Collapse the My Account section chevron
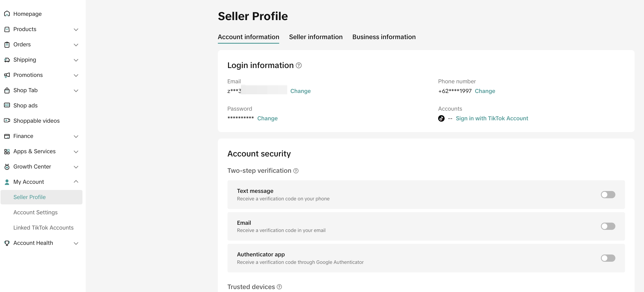 (x=76, y=182)
